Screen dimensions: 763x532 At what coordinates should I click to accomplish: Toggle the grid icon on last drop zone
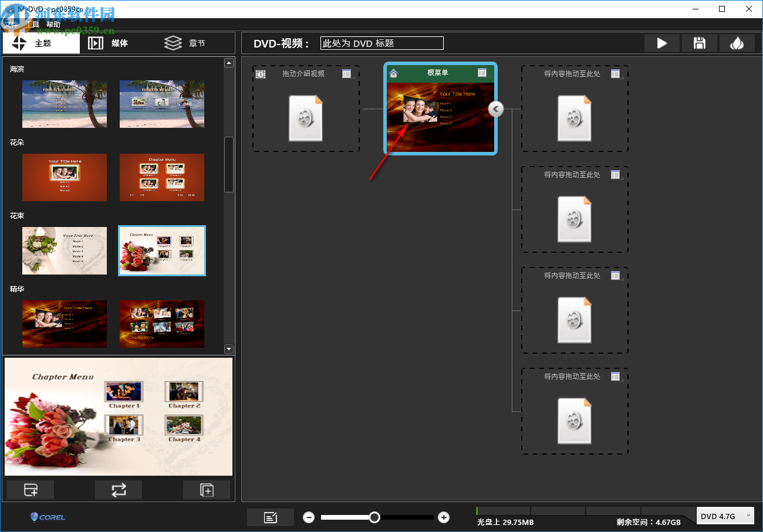616,376
